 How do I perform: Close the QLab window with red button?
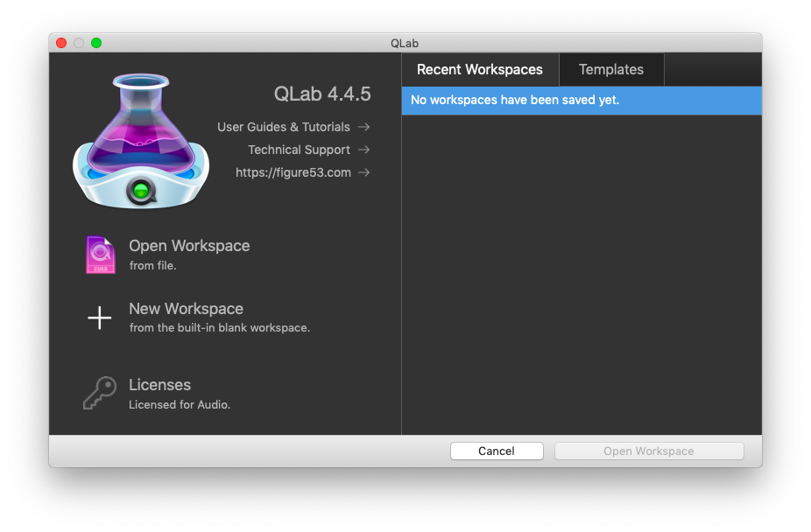point(61,43)
